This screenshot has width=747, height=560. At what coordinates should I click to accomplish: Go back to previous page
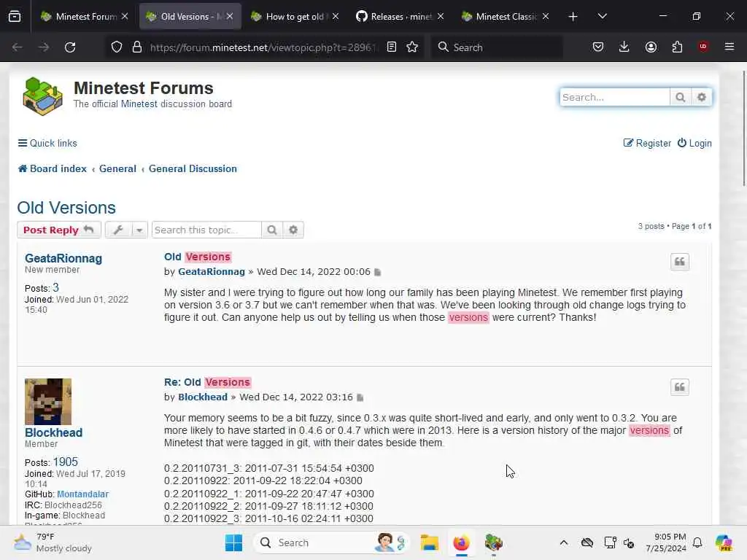coord(18,47)
